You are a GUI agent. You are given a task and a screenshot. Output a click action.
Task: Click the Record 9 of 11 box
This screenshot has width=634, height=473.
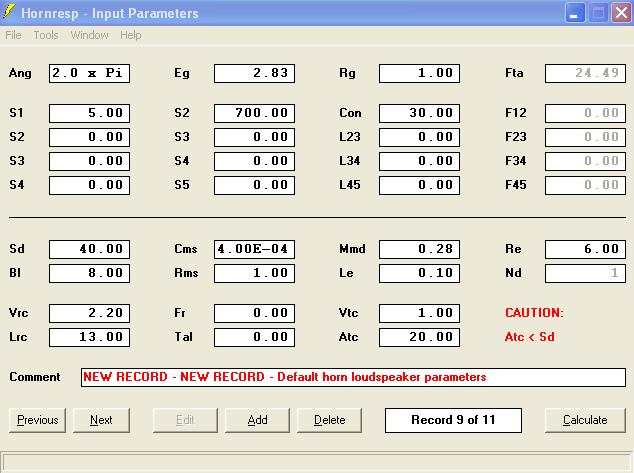tap(453, 420)
